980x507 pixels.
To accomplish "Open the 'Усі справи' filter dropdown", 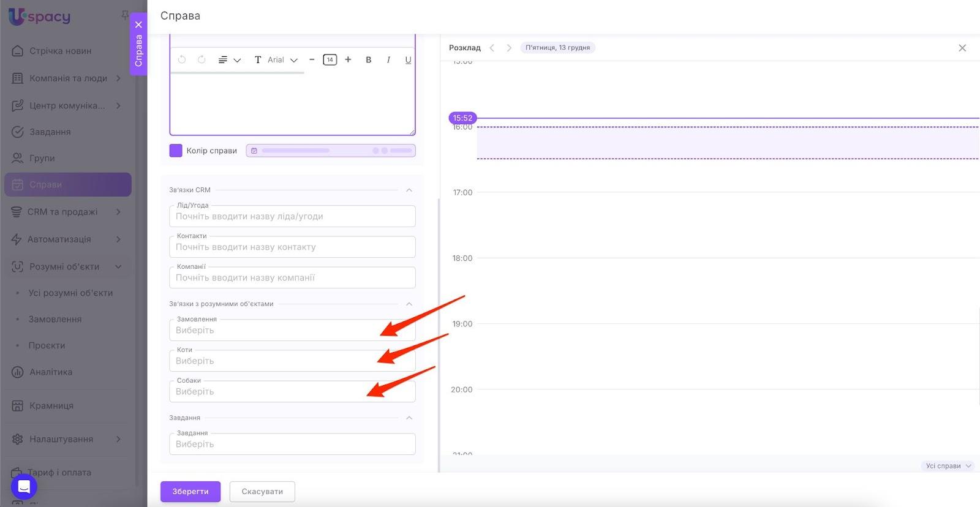I will click(x=948, y=466).
